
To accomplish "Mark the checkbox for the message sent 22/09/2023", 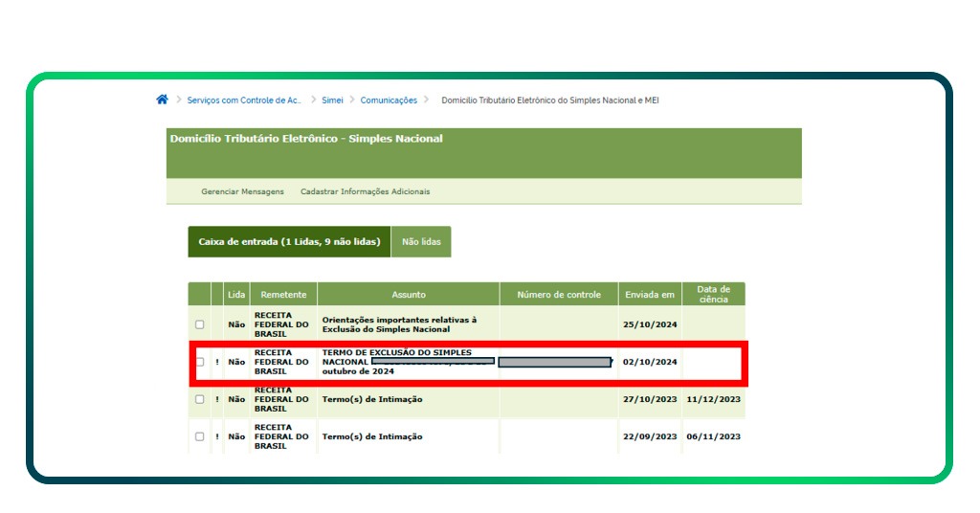I will tap(199, 436).
